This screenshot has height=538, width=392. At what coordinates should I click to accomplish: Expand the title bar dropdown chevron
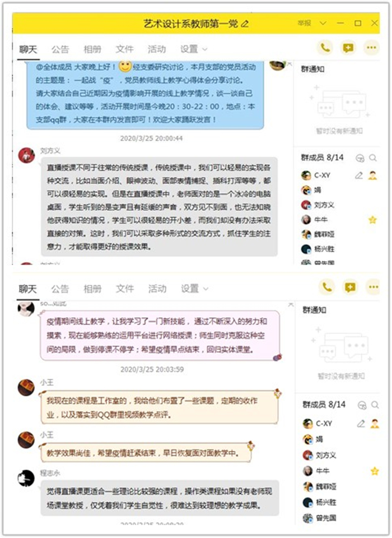[323, 24]
